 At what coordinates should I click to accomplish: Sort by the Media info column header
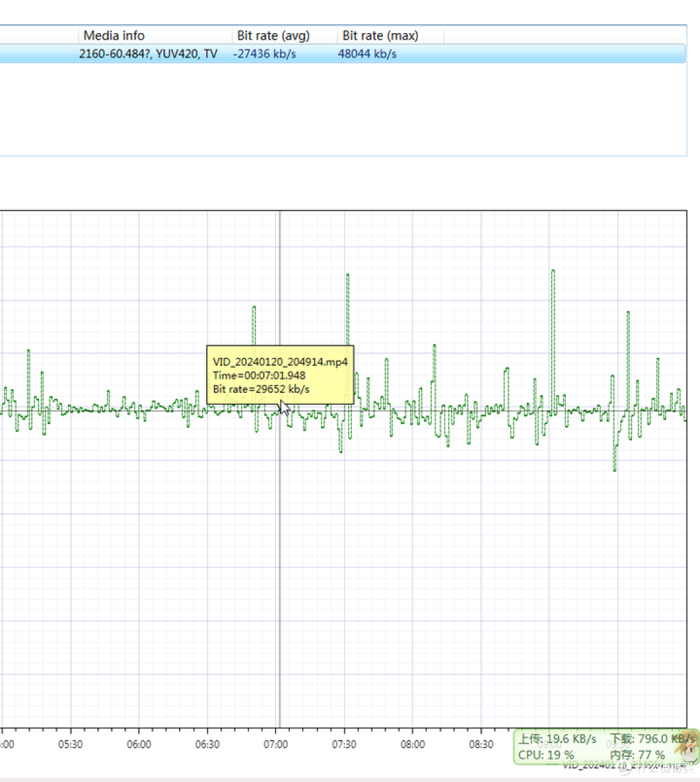click(x=114, y=36)
